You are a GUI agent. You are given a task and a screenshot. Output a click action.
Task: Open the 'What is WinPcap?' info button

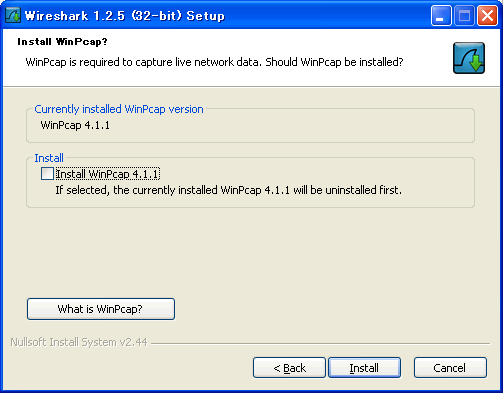click(101, 309)
